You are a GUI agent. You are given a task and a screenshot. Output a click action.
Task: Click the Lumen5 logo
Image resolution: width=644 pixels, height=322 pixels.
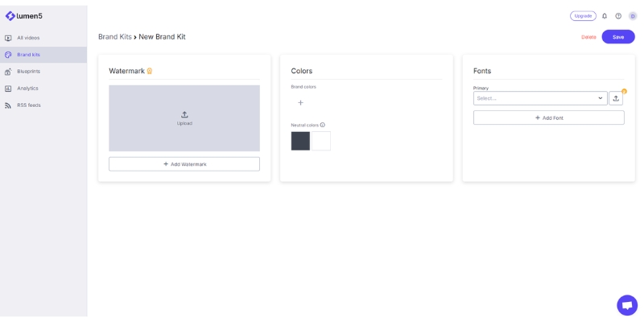(x=24, y=16)
